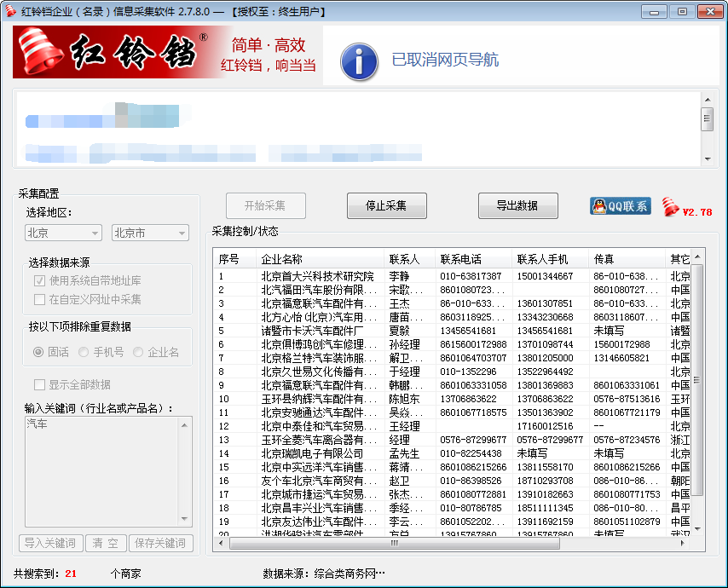This screenshot has width=728, height=588.
Task: Click the red bell V2.78 version icon
Action: 687,207
